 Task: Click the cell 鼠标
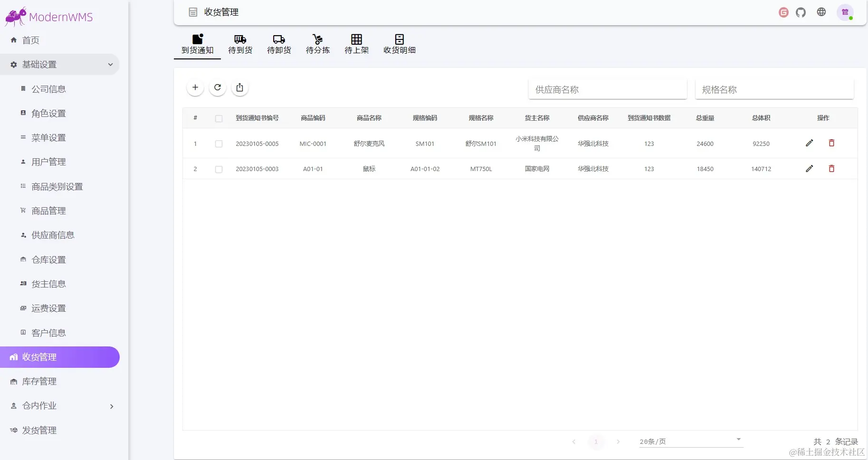(x=369, y=169)
